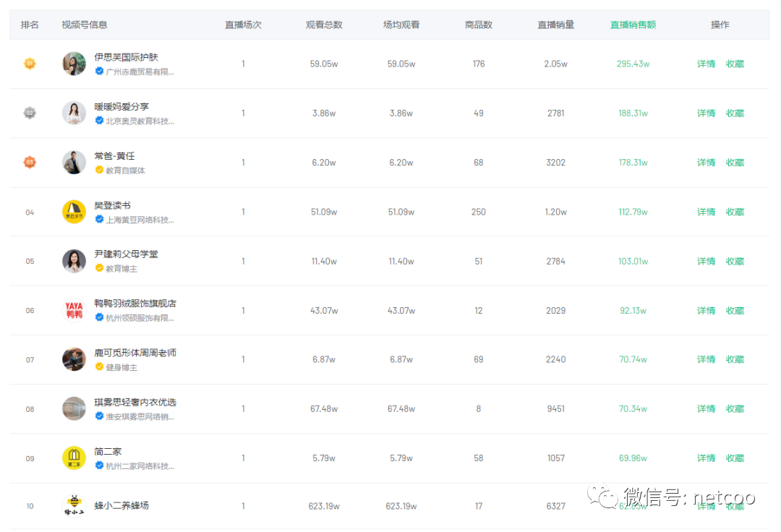Screen dimensions: 781x532
Task: Click 收藏 for 常爸-黄任
Action: [x=735, y=162]
